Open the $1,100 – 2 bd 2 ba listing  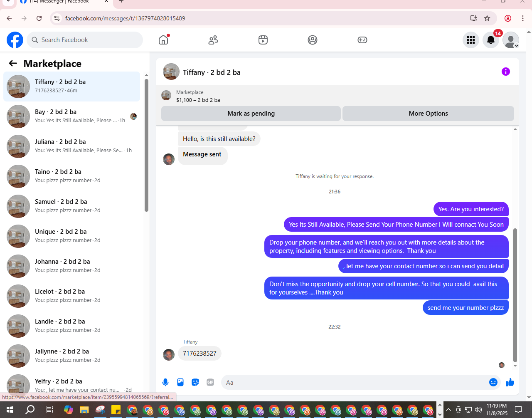[198, 100]
